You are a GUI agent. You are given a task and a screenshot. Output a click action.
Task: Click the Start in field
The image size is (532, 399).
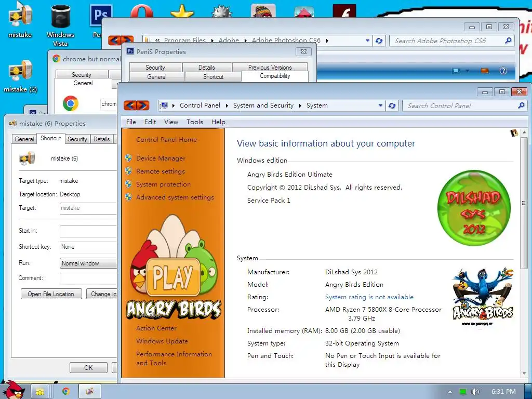pyautogui.click(x=88, y=231)
